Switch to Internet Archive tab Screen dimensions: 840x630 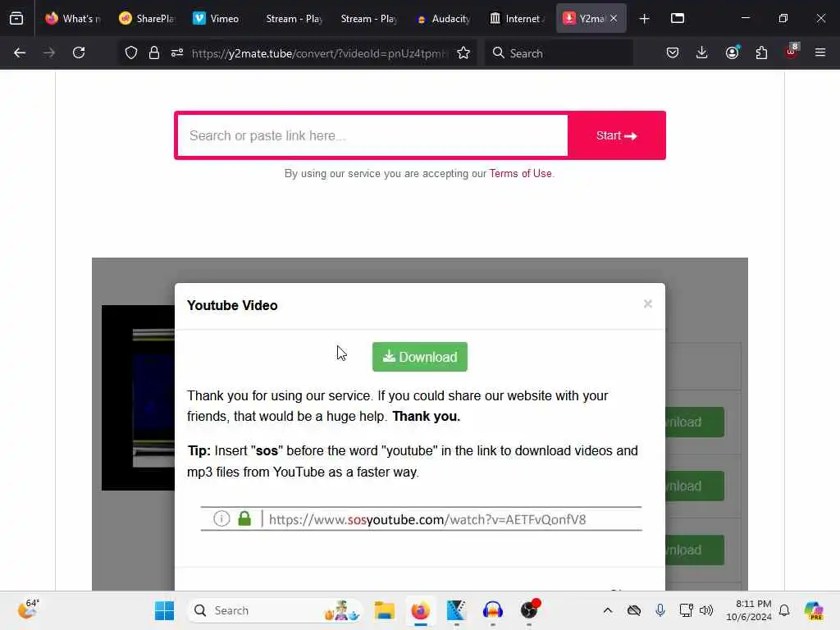pos(517,19)
